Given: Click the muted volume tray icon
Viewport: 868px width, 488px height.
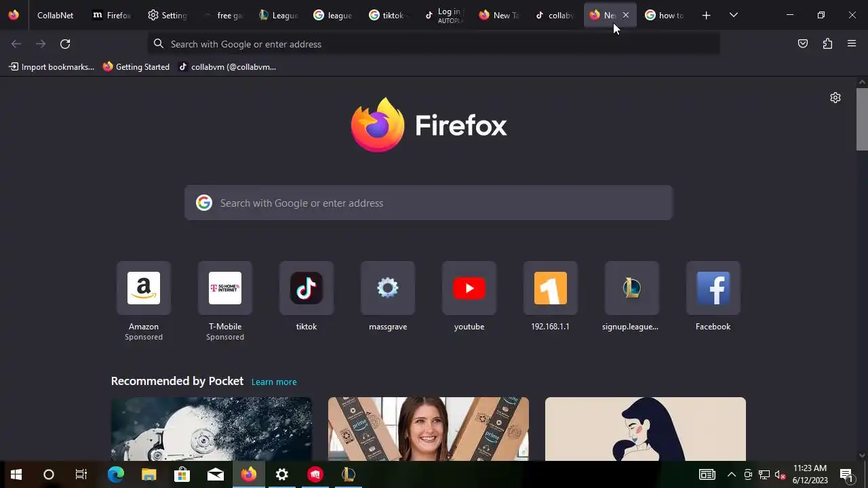Looking at the screenshot, I should [x=781, y=474].
